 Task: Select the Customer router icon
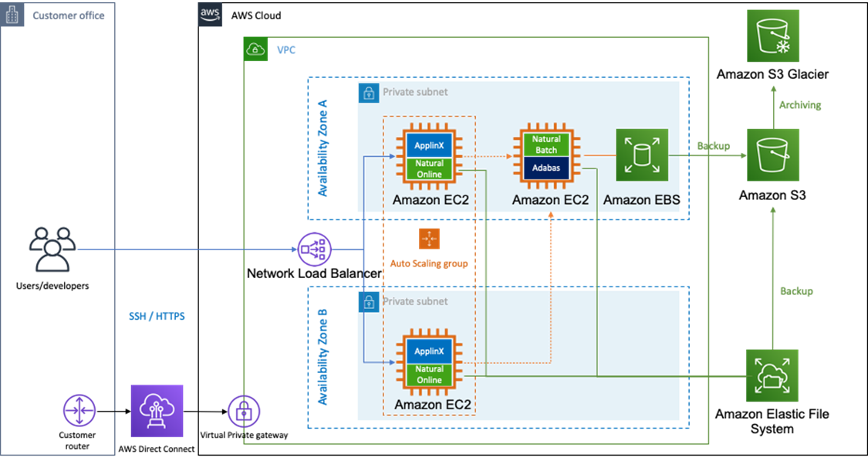(x=79, y=411)
